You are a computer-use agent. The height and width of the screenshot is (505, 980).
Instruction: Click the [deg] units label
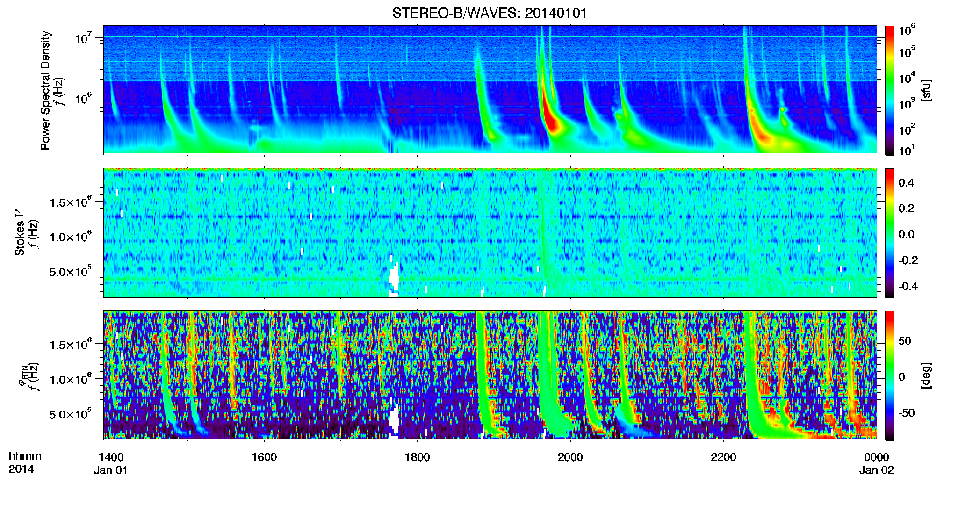tap(927, 376)
